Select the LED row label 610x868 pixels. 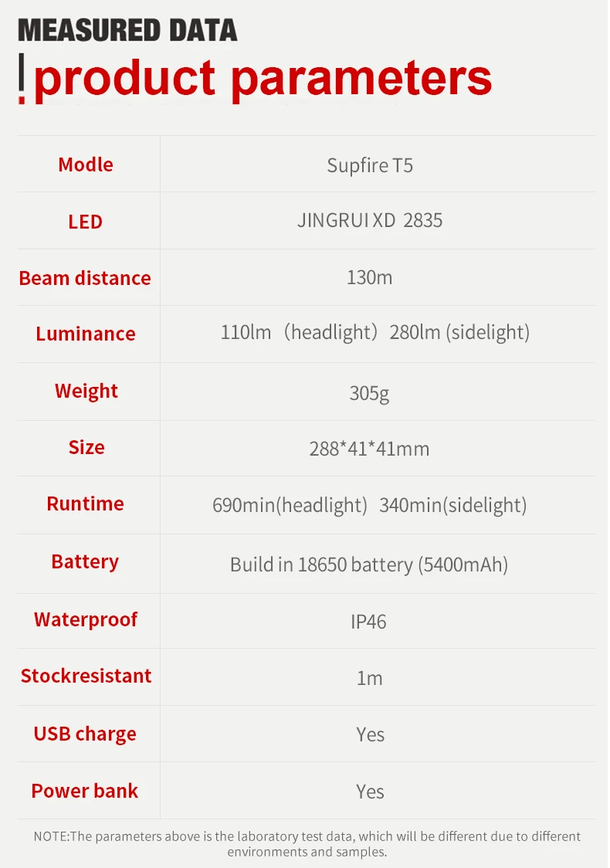coord(85,222)
